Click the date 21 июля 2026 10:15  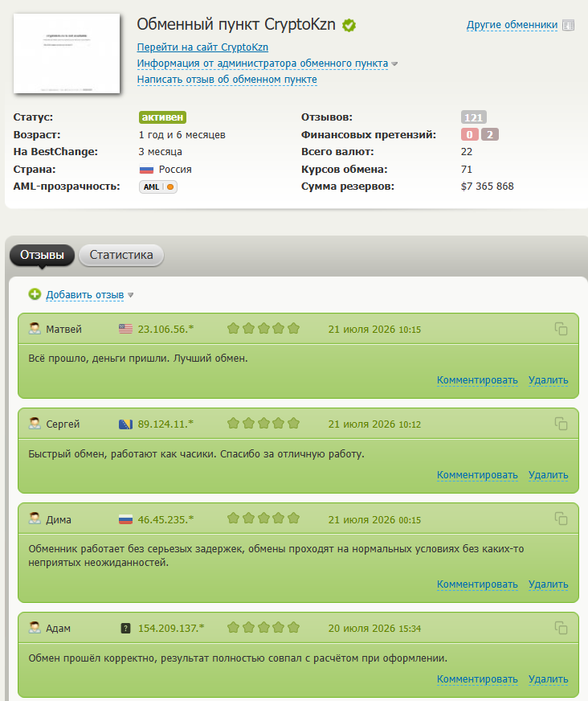click(374, 330)
